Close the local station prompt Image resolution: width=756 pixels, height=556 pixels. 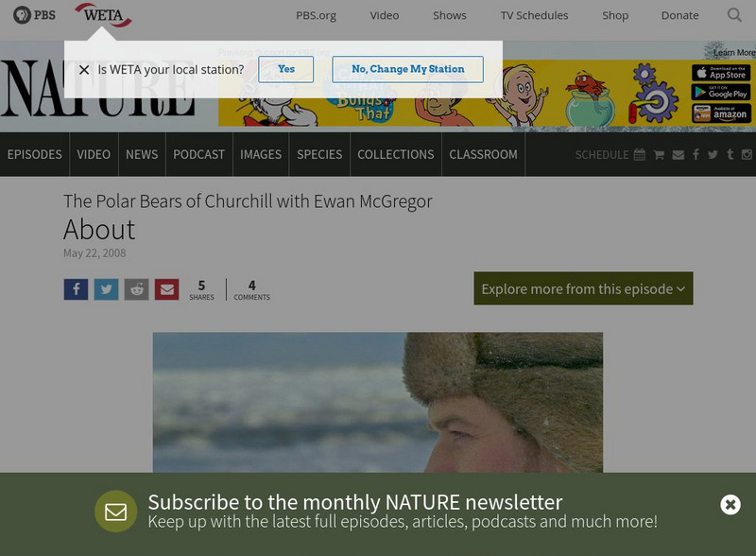[x=84, y=70]
